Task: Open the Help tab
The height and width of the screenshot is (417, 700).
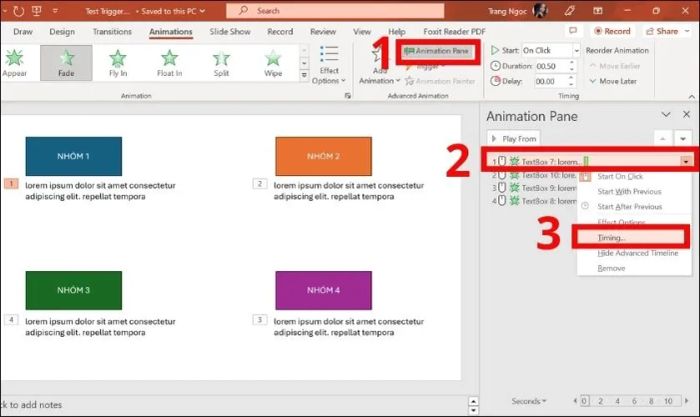Action: (396, 32)
